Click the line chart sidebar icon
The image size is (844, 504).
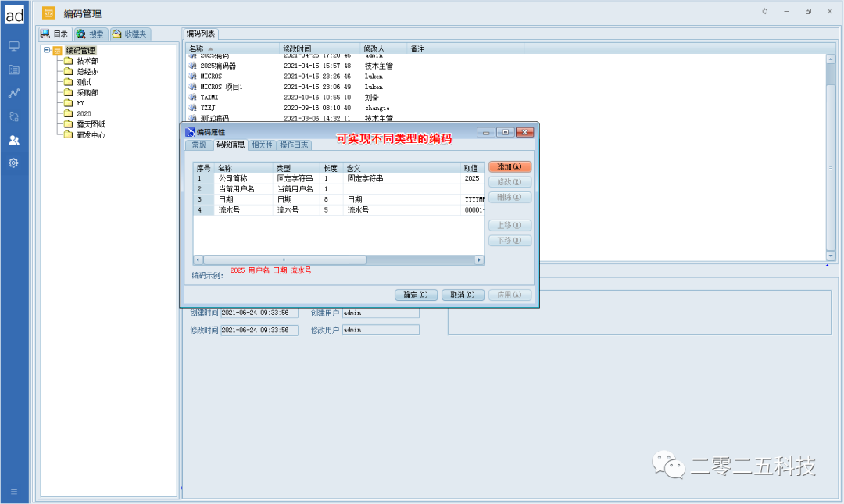[x=14, y=93]
